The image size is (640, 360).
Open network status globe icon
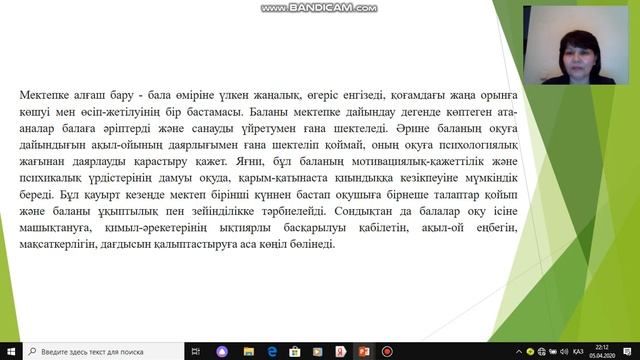pyautogui.click(x=542, y=351)
